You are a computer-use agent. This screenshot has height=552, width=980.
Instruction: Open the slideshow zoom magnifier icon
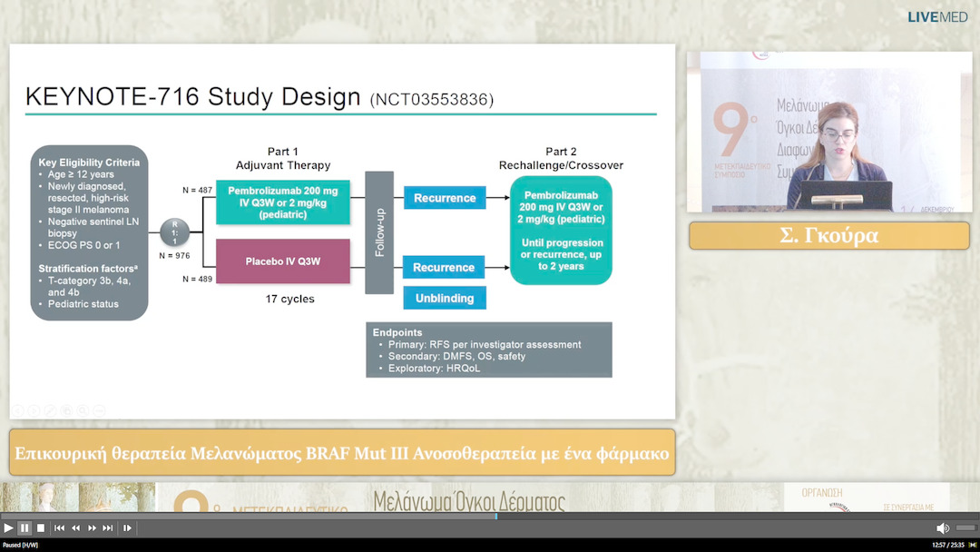pos(83,410)
